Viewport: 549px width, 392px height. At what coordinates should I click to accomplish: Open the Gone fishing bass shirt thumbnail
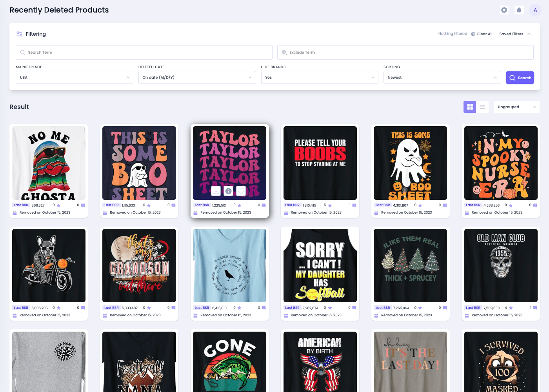[229, 362]
